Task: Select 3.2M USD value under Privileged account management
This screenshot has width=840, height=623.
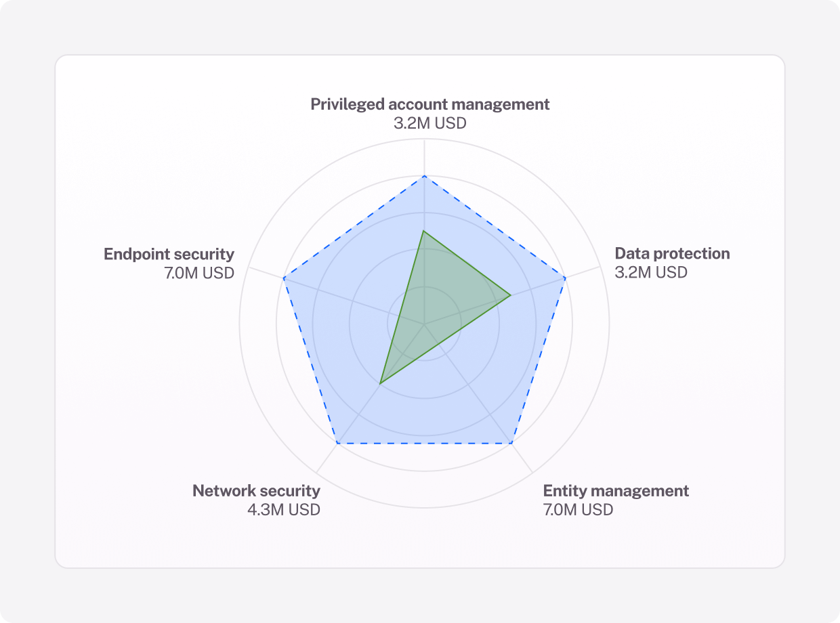Action: [429, 124]
